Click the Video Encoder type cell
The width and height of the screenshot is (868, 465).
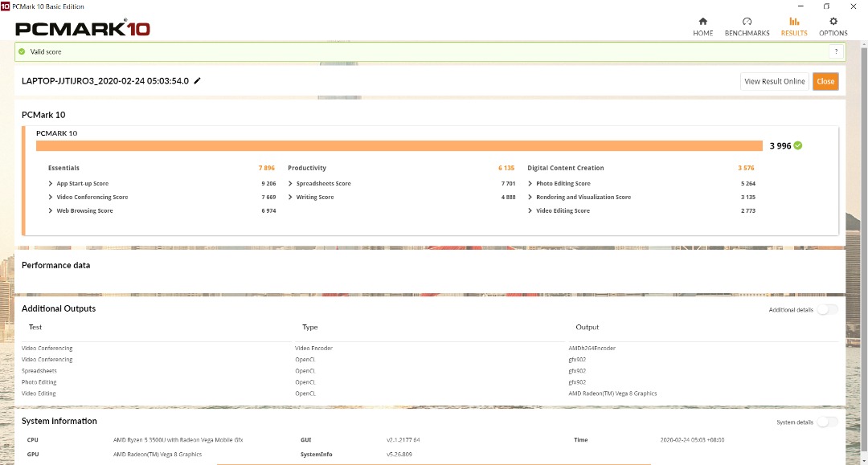(x=314, y=349)
